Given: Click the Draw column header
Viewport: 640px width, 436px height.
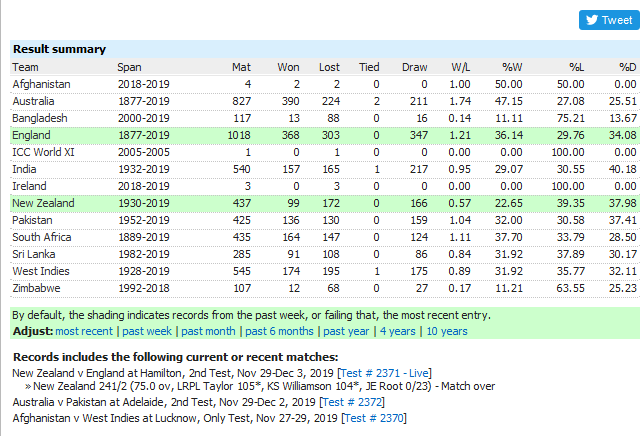Looking at the screenshot, I should (x=414, y=67).
